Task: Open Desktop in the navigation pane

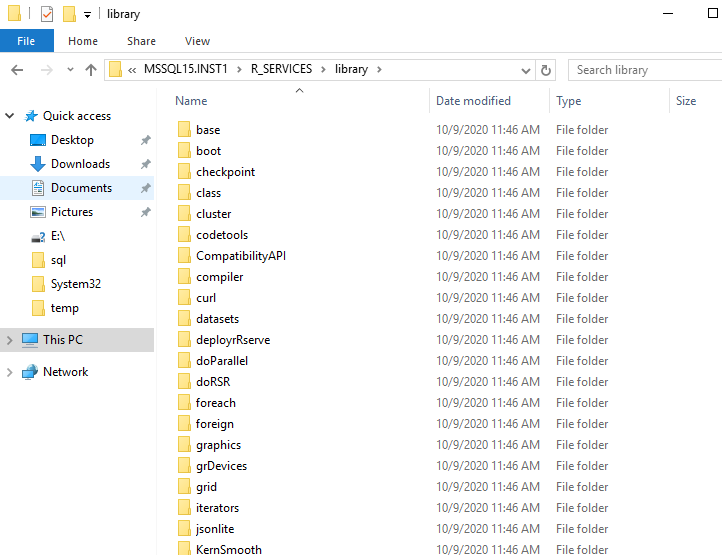Action: tap(72, 140)
